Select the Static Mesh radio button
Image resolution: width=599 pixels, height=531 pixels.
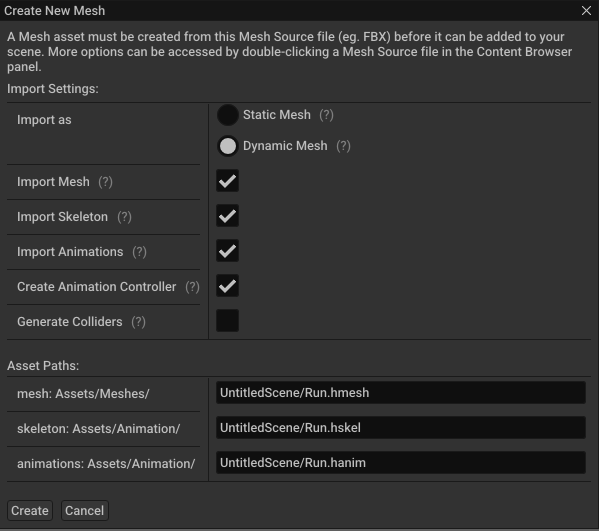coord(228,115)
